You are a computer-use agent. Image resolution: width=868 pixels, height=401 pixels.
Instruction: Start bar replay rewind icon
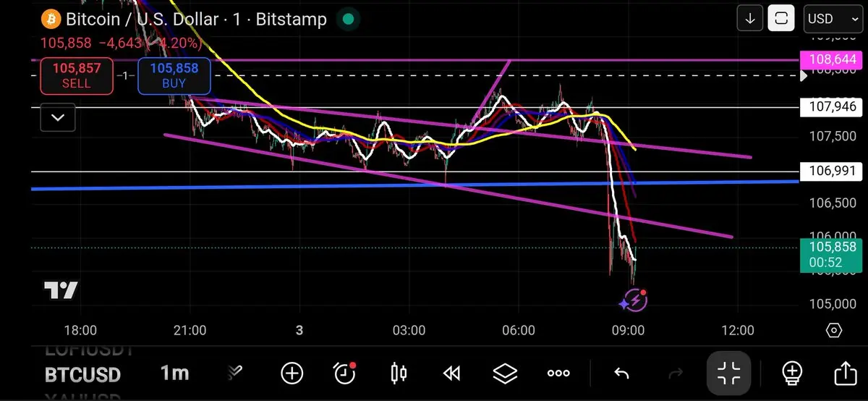point(451,373)
